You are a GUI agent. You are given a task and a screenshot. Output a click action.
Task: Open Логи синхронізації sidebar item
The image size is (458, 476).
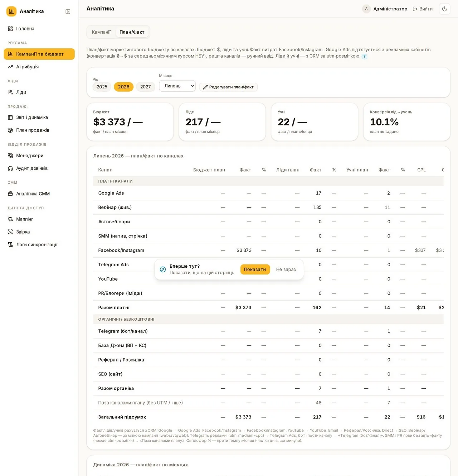click(x=39, y=245)
